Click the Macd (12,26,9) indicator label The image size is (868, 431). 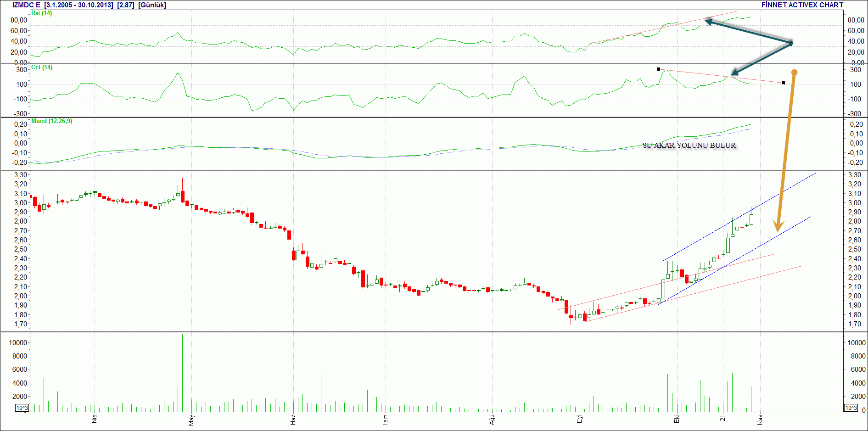coord(52,121)
